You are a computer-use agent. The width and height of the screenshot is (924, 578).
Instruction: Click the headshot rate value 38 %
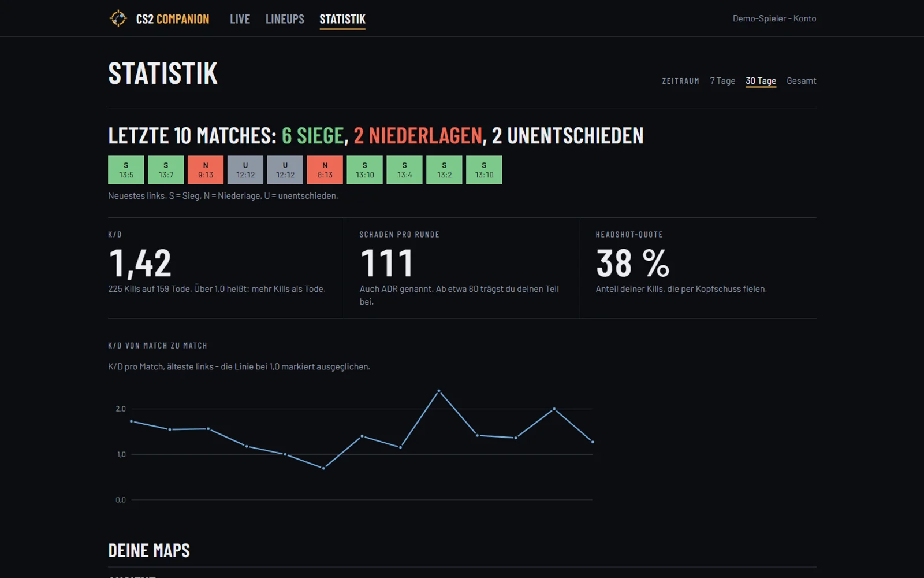point(633,263)
